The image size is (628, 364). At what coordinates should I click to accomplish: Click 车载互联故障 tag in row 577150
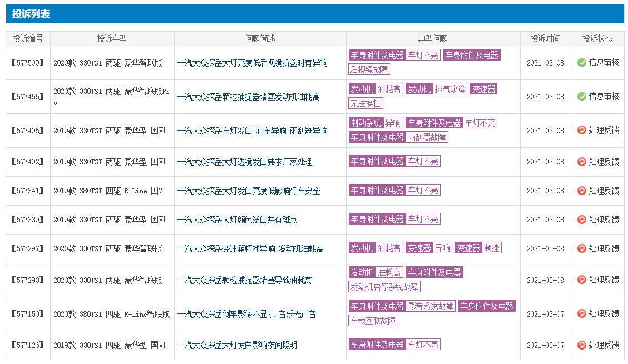click(373, 321)
